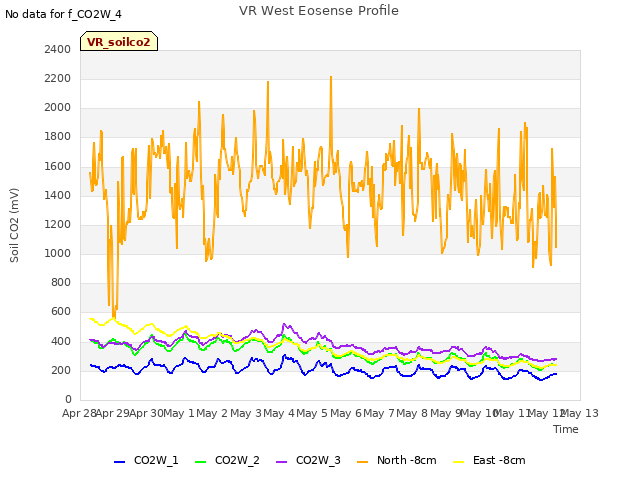Click the North -8cm legend entry
This screenshot has width=640, height=480.
[x=397, y=460]
